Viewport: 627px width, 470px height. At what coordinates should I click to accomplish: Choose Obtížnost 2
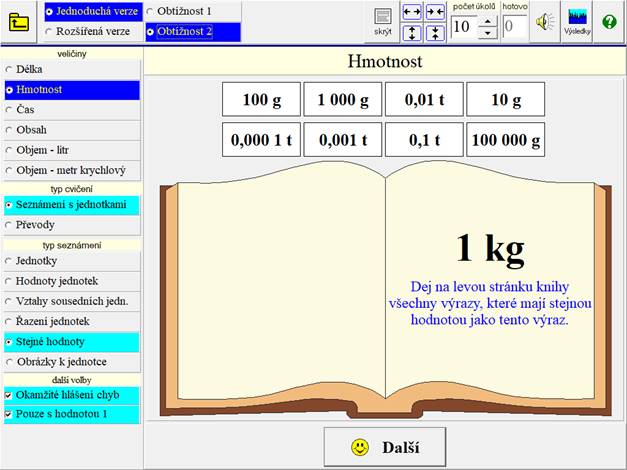coord(193,31)
